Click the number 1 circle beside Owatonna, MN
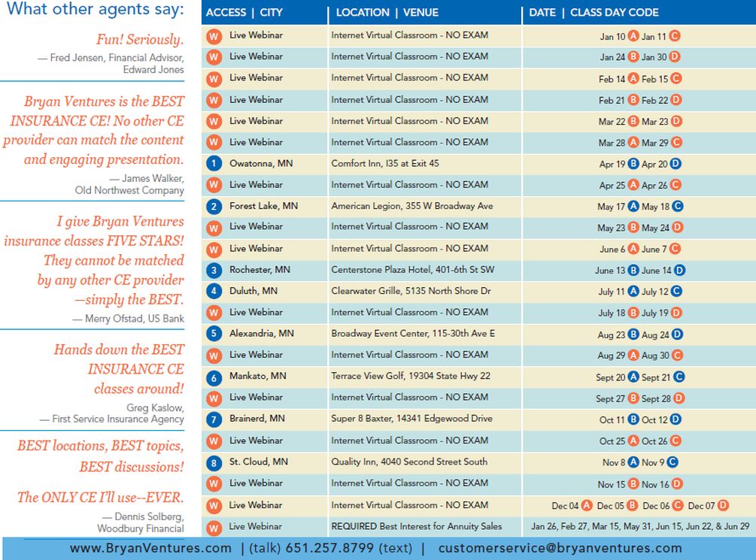756x560 pixels. click(x=214, y=164)
